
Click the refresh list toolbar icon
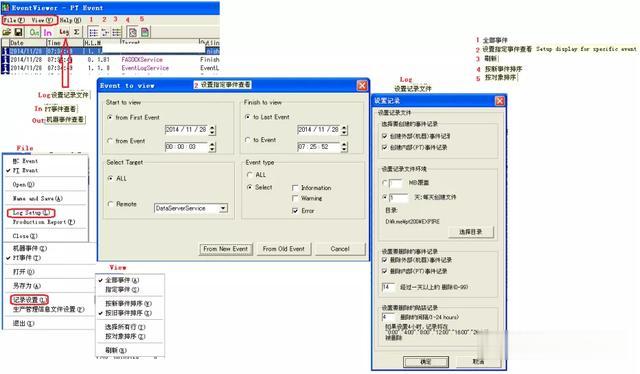[116, 32]
